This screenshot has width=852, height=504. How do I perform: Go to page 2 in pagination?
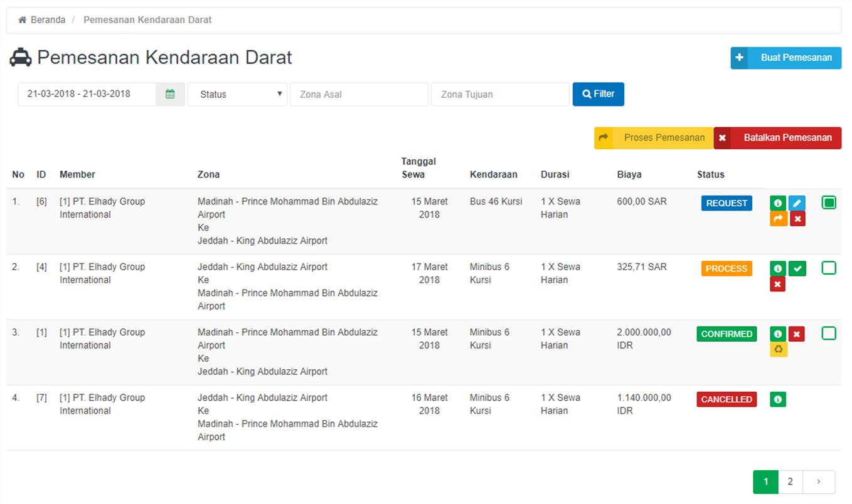790,482
